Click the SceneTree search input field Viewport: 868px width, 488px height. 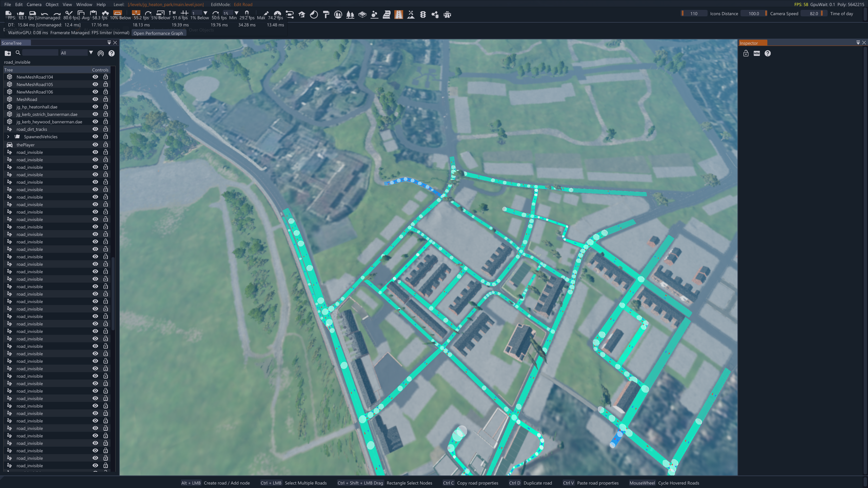(x=40, y=53)
